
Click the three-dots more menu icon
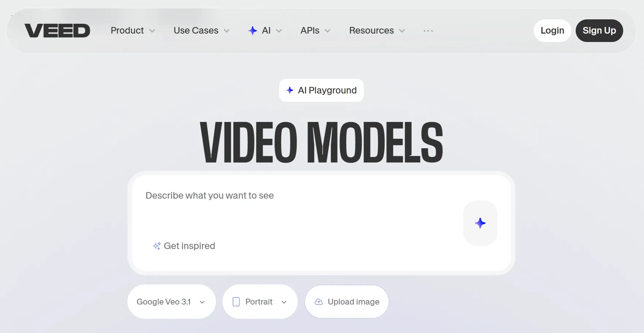[428, 31]
